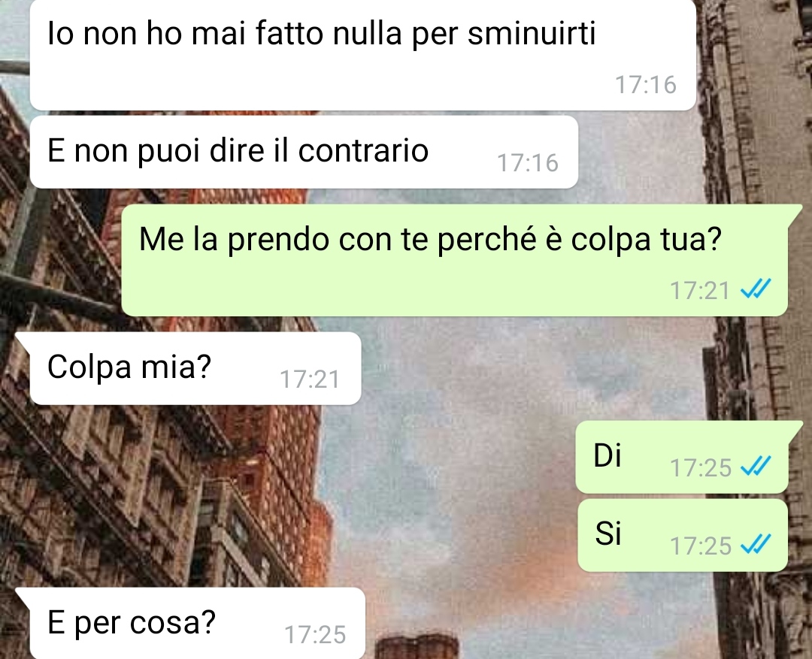Tap the word 'perché' in green bubble
This screenshot has width=812, height=659.
click(x=486, y=240)
